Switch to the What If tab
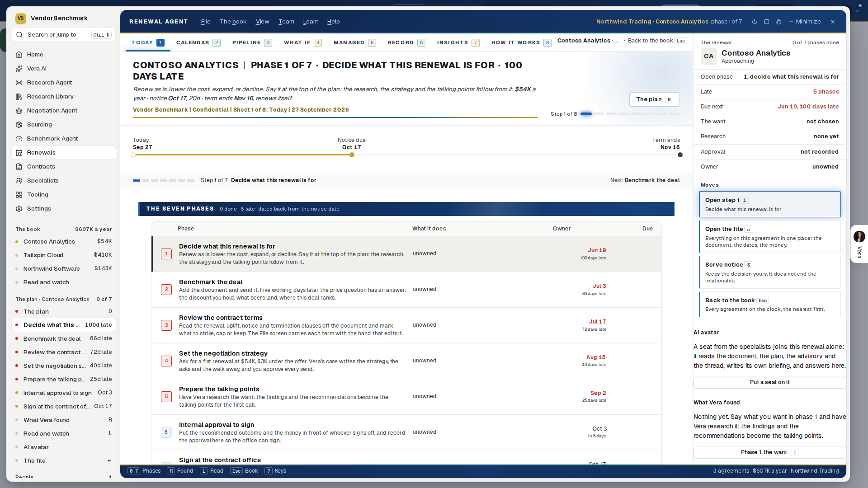Viewport: 868px width, 488px height. click(302, 42)
